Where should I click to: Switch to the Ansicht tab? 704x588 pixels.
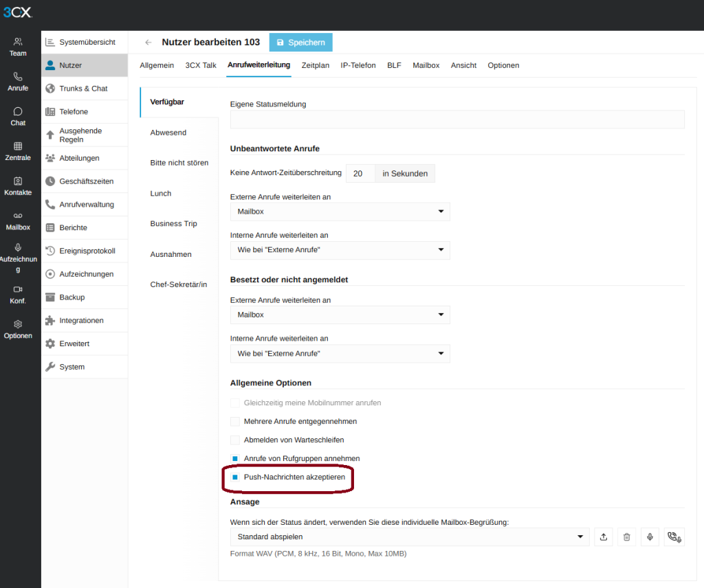click(x=464, y=65)
